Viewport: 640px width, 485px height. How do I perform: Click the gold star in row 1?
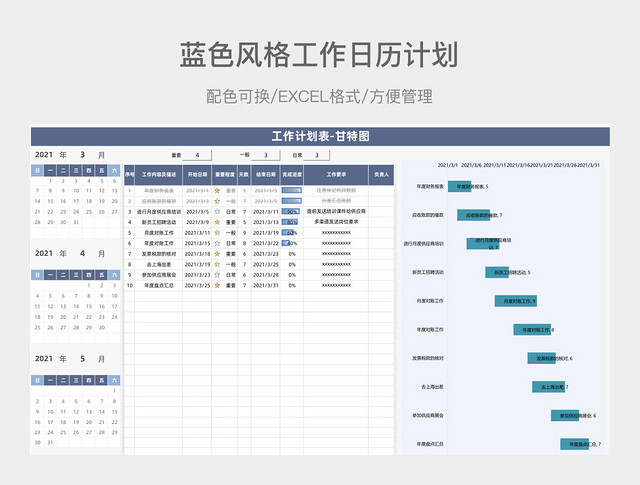[x=217, y=191]
